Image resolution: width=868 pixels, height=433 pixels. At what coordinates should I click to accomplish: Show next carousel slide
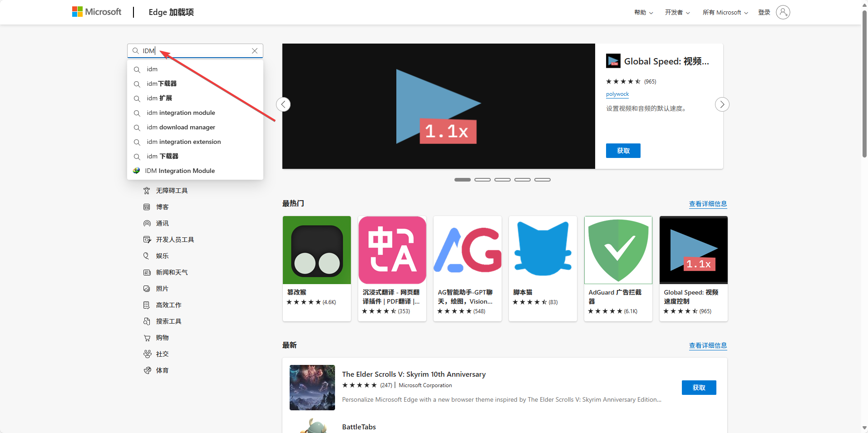[722, 104]
